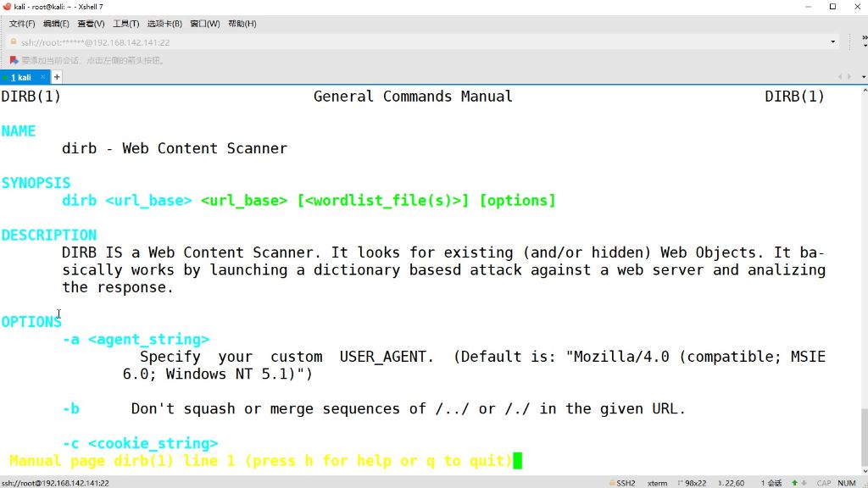Click the Xshell app icon in title bar
This screenshot has width=868, height=488.
point(7,7)
